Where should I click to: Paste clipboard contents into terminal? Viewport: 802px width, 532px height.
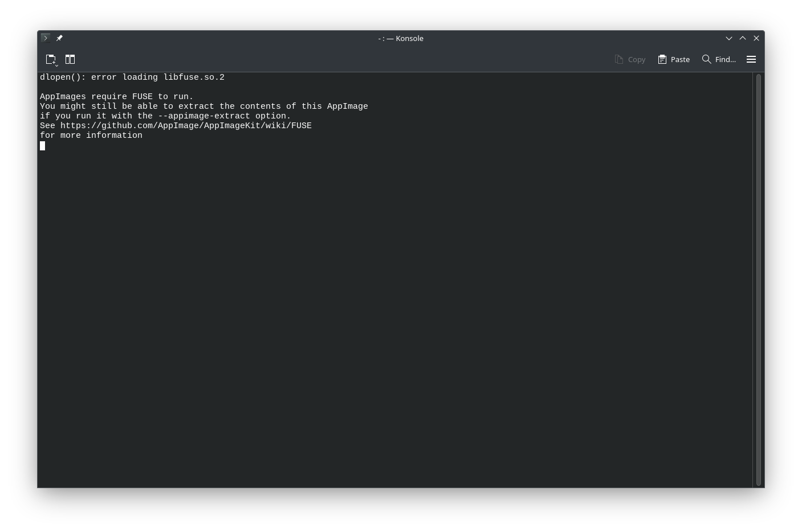coord(674,59)
